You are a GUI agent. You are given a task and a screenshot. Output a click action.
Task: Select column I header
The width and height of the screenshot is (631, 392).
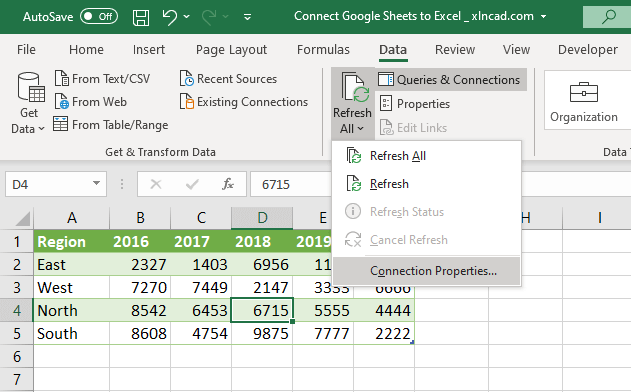coord(599,218)
